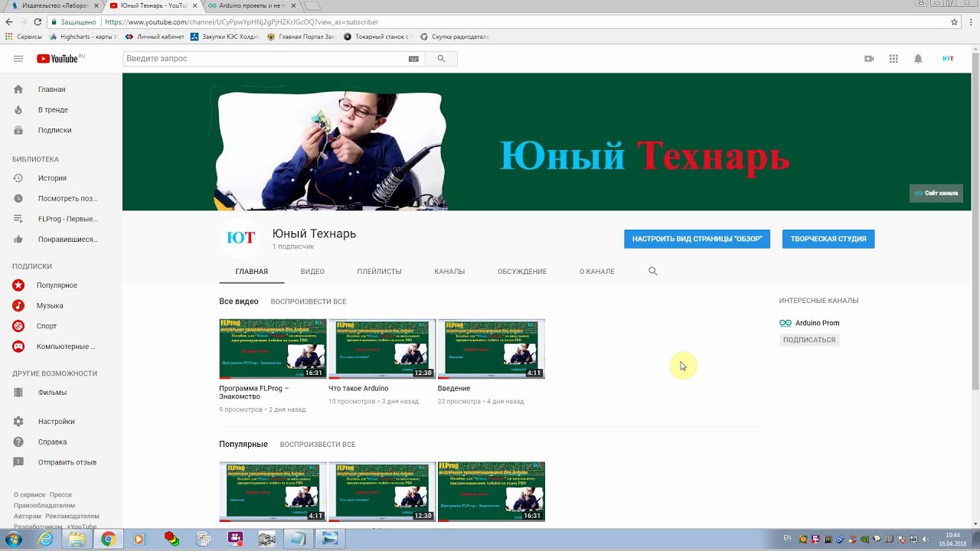980x551 pixels.
Task: Switch to the Плейлисты channel tab
Action: [379, 272]
